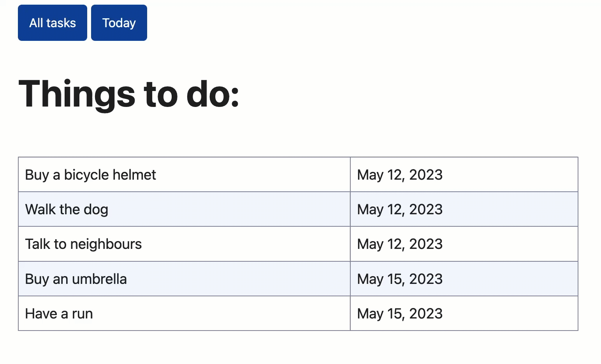Click the May 15 date beside Buy an umbrella
The width and height of the screenshot is (601, 364).
400,278
